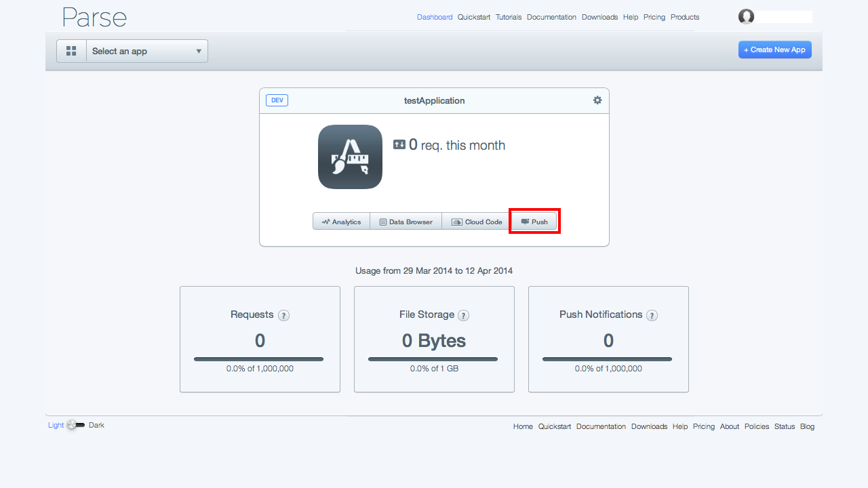Click the user avatar icon
This screenshot has height=488, width=868.
tap(746, 17)
